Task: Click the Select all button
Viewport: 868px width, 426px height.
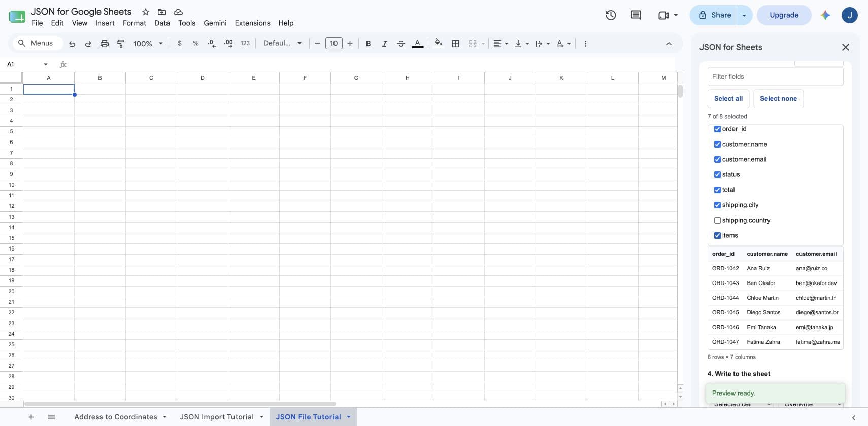Action: (x=728, y=99)
